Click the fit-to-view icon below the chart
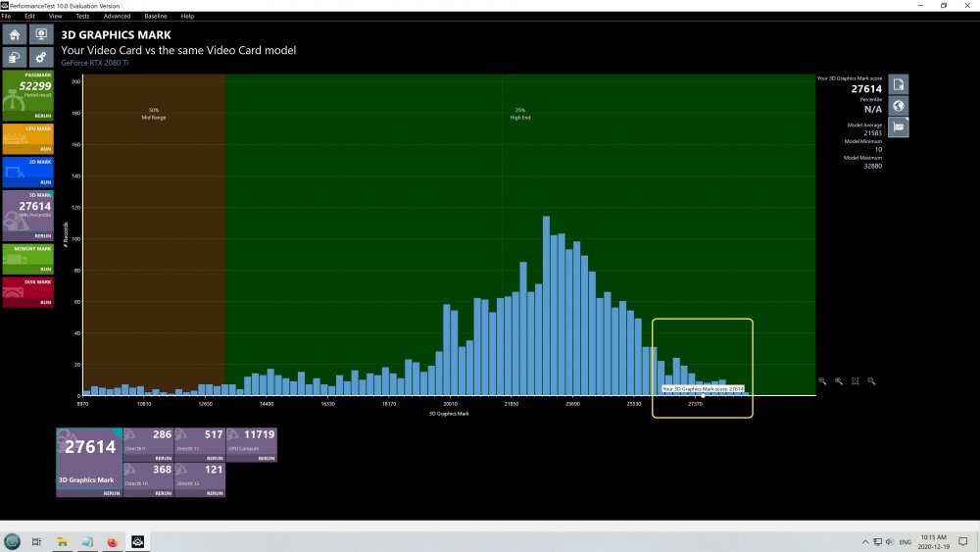This screenshot has width=980, height=552. click(x=856, y=381)
